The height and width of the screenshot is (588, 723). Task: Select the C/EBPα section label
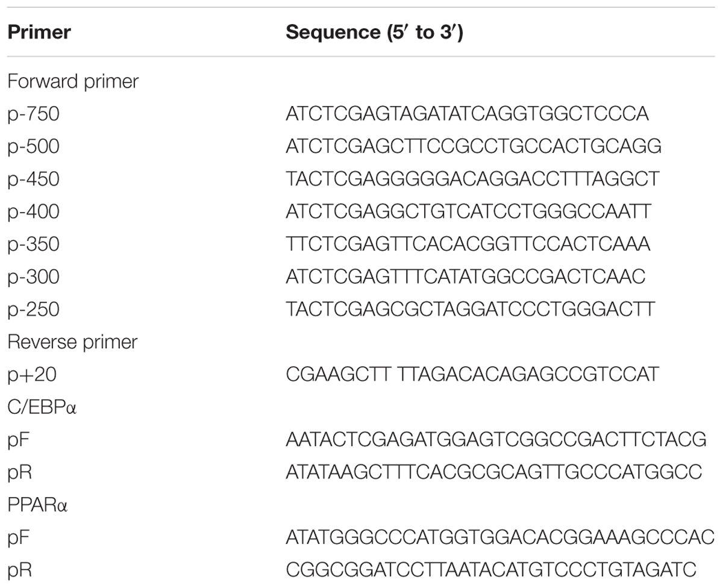point(42,407)
